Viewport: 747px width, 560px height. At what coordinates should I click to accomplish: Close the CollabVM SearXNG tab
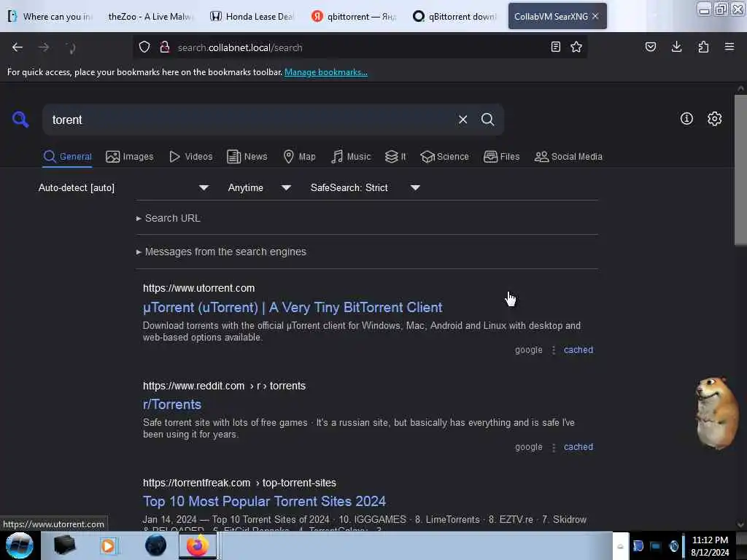tap(595, 16)
